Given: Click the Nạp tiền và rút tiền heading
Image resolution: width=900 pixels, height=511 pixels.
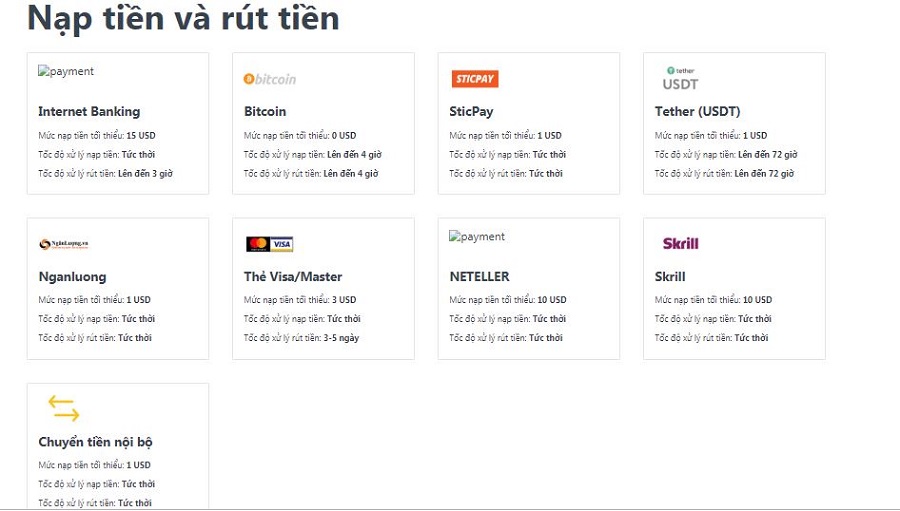Looking at the screenshot, I should point(183,18).
